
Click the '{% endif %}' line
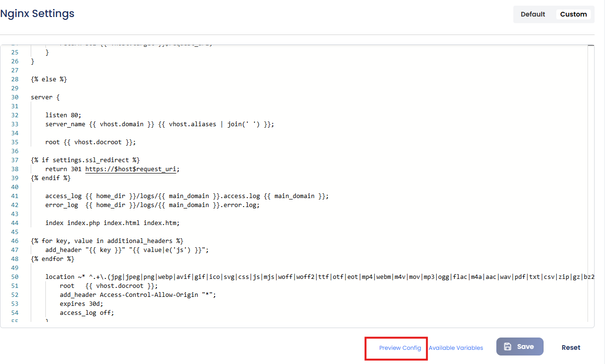(51, 178)
